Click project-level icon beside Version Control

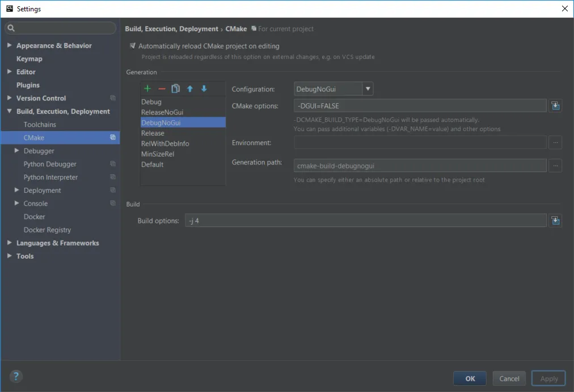point(113,98)
